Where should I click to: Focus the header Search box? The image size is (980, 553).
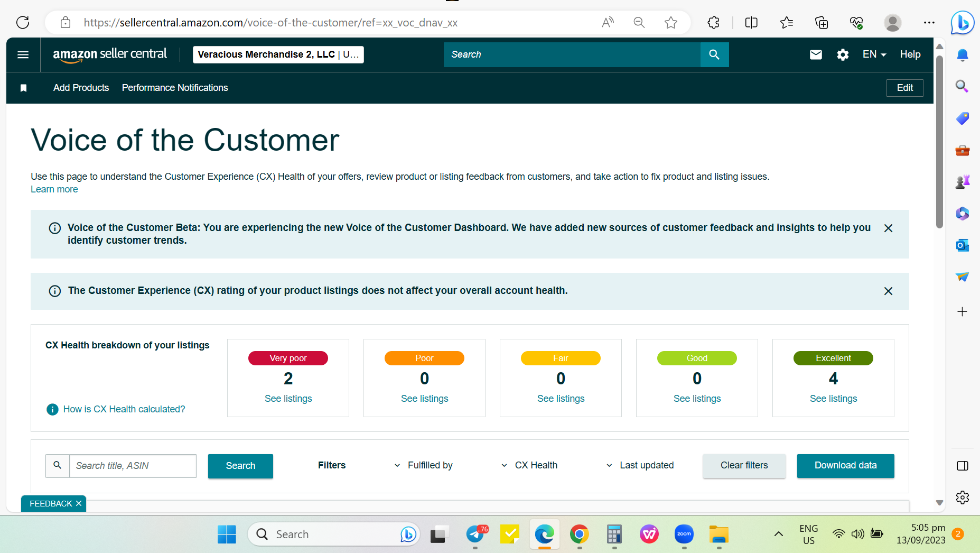(x=572, y=54)
